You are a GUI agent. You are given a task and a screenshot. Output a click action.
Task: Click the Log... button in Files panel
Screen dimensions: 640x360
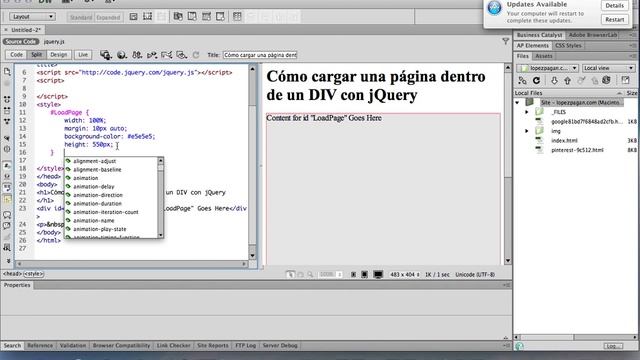613,346
